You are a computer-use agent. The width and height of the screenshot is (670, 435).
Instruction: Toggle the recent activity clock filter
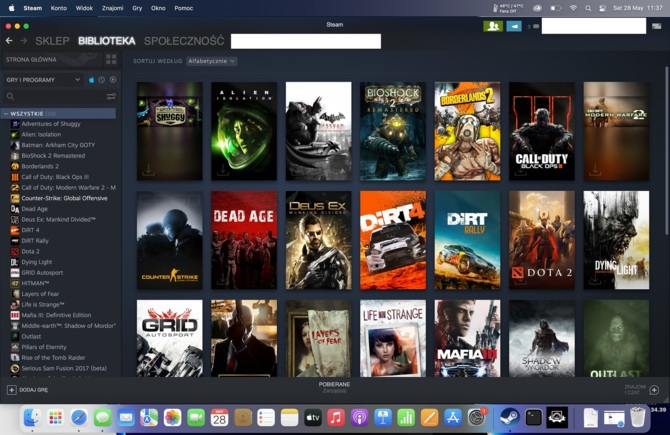click(x=102, y=80)
